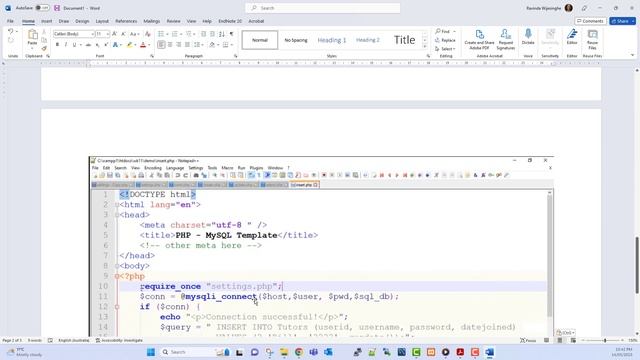Image resolution: width=640 pixels, height=360 pixels.
Task: Click the strikethrough icon
Action: point(88,45)
